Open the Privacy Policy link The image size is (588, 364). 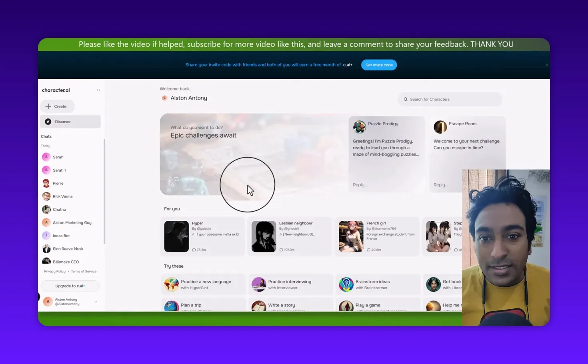pos(54,271)
